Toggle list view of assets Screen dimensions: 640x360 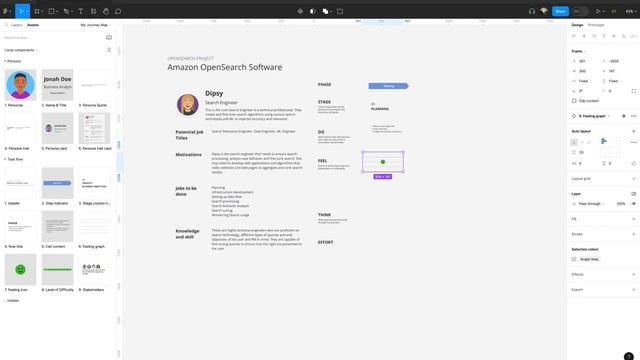tap(109, 50)
